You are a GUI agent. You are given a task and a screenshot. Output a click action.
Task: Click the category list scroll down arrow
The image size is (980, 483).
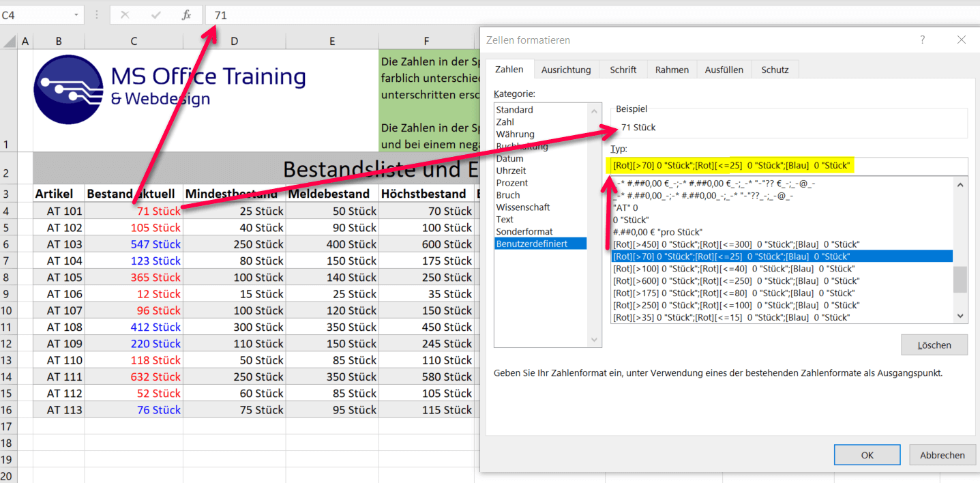(x=594, y=340)
